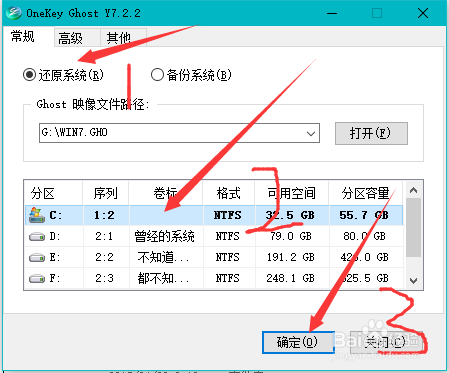
Task: Click the D: drive disk icon
Action: tap(37, 237)
